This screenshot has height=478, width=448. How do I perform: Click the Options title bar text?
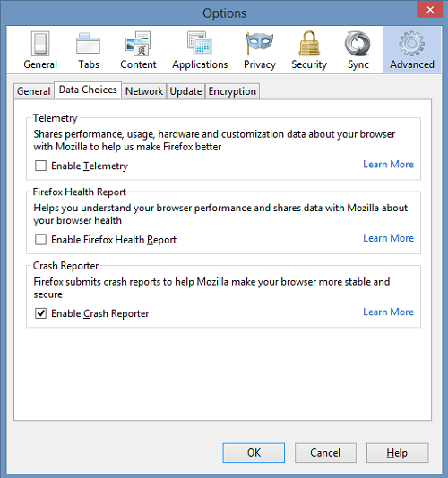(224, 13)
